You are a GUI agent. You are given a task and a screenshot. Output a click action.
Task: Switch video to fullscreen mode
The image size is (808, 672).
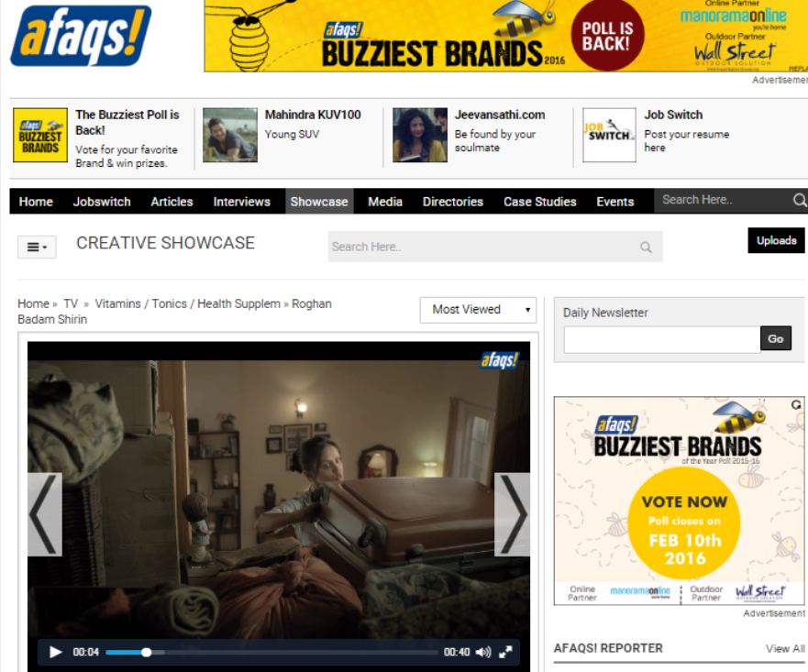click(x=505, y=653)
